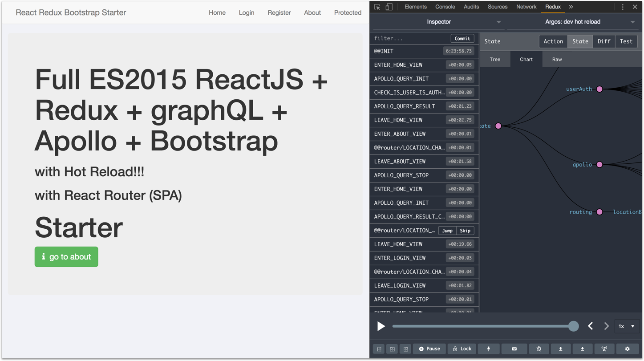Click the action timeline slider handle
The width and height of the screenshot is (644, 361).
pyautogui.click(x=573, y=326)
